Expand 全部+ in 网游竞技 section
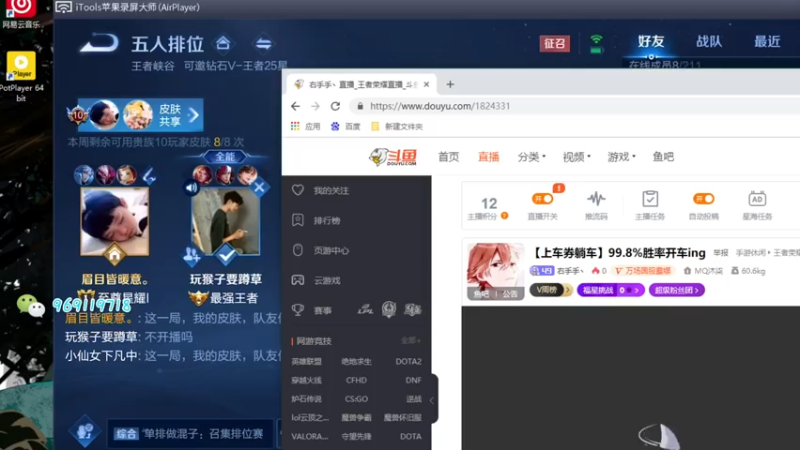Viewport: 800px width, 450px height. (411, 340)
